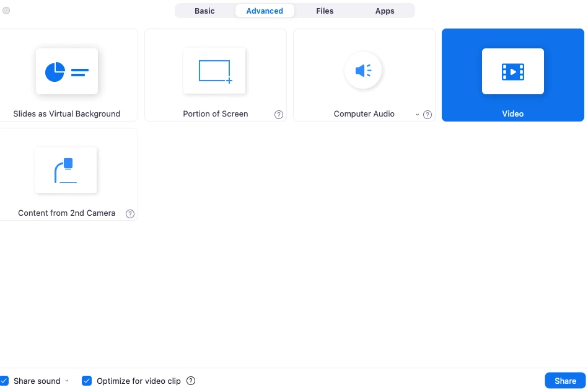Open help for Computer Audio
The image size is (588, 390).
428,115
